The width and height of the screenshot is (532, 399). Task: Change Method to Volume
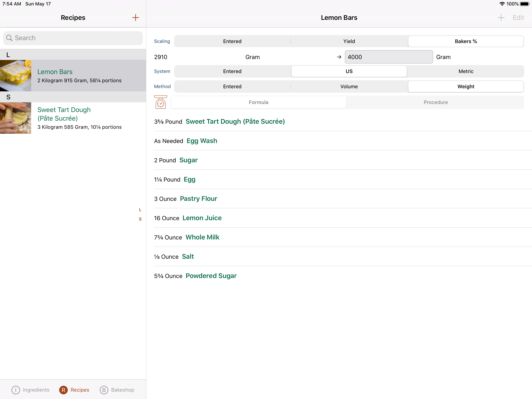coord(349,86)
